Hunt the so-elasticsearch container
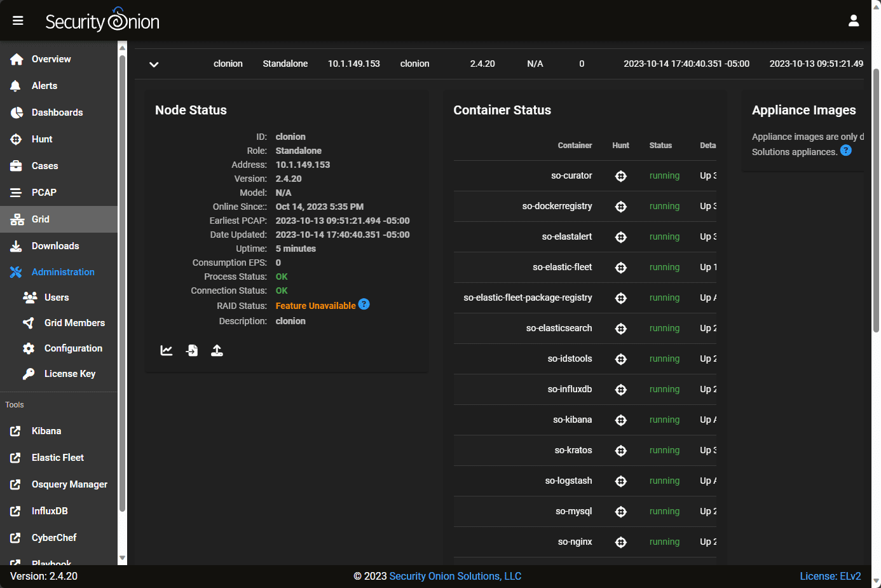 coord(621,329)
